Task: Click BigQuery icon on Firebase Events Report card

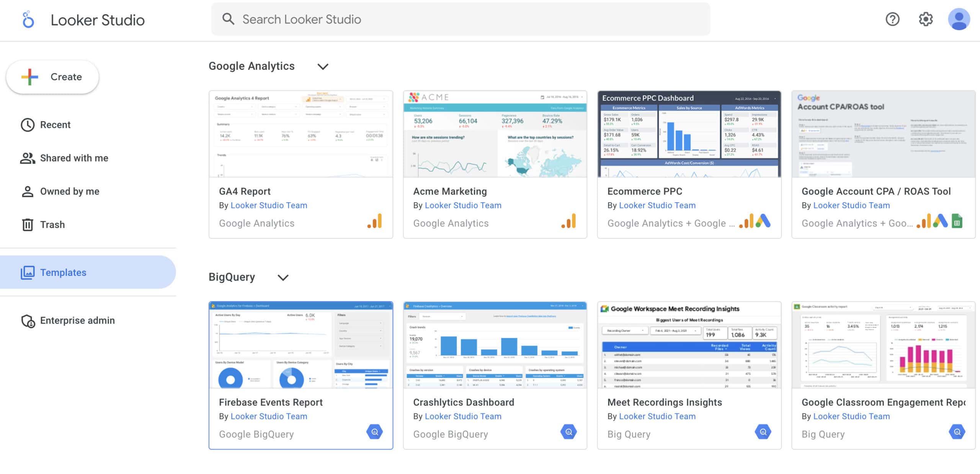Action: [x=375, y=432]
